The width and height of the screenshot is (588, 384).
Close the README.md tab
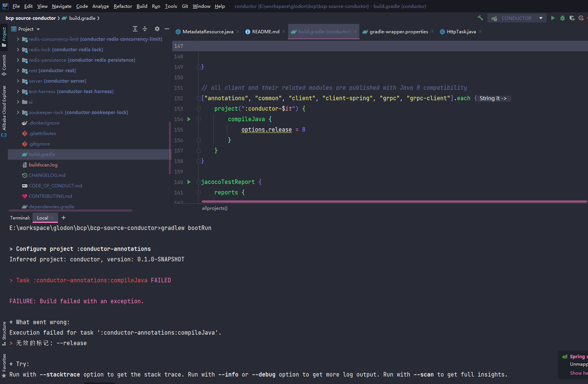point(284,32)
